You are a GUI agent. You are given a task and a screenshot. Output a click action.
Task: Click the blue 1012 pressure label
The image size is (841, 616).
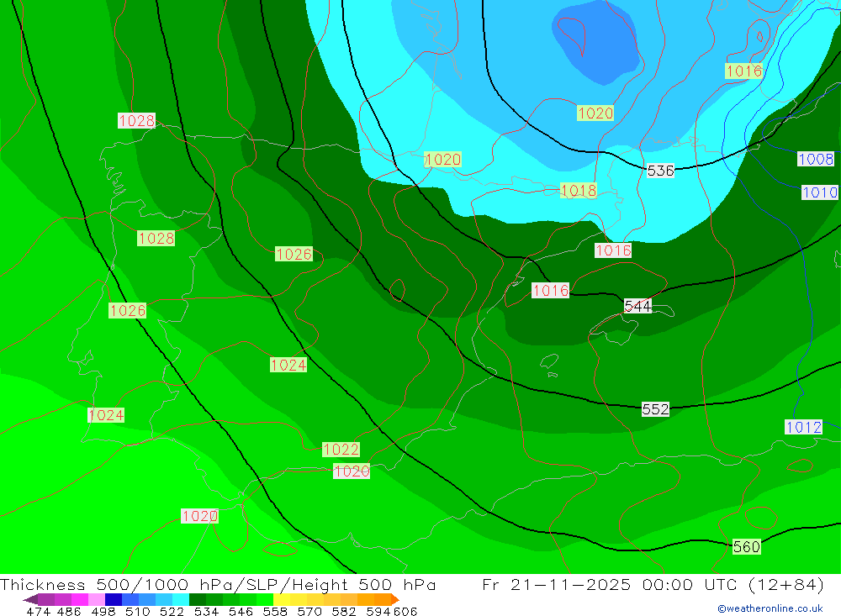[803, 427]
